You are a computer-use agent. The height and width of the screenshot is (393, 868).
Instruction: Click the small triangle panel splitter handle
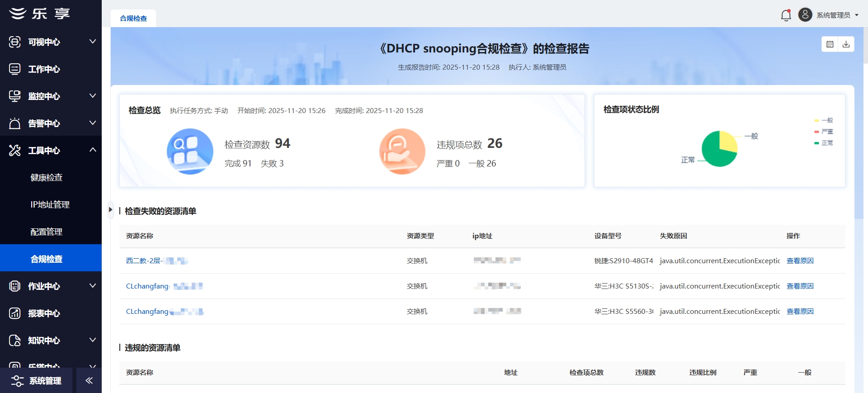pos(110,209)
